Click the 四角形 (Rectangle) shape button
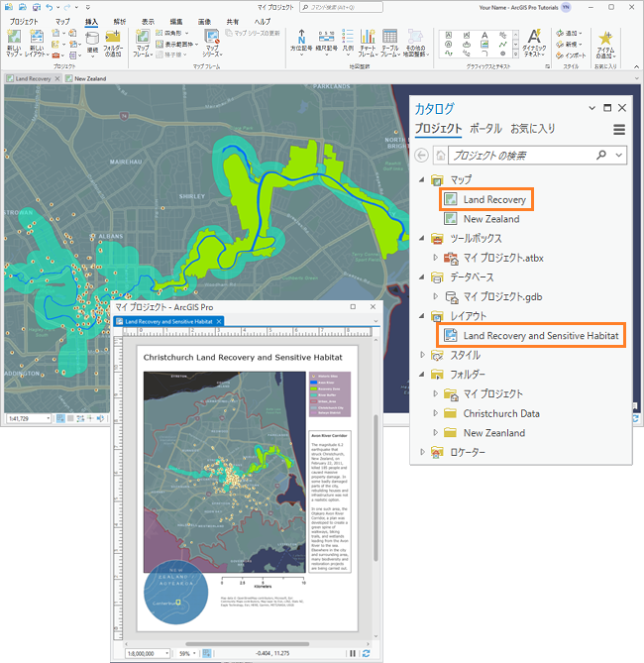The height and width of the screenshot is (663, 644). click(x=172, y=33)
